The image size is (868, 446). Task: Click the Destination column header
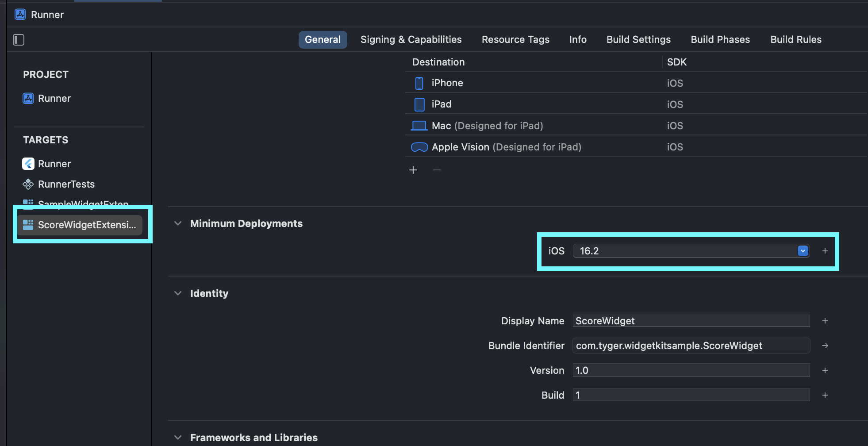[438, 62]
